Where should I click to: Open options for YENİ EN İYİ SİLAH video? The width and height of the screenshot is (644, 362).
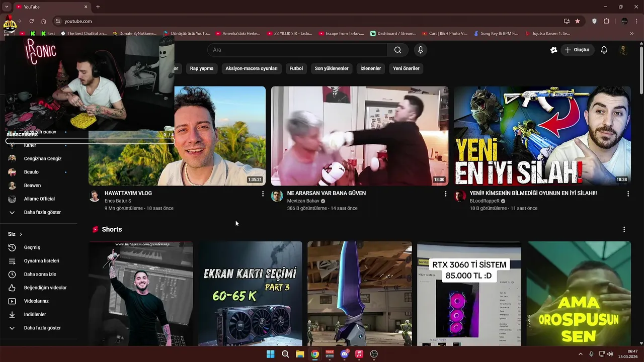628,194
